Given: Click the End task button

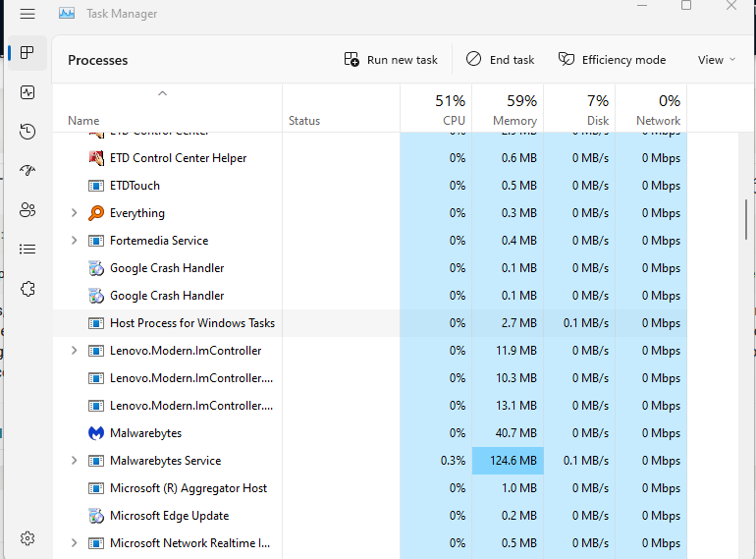Looking at the screenshot, I should pyautogui.click(x=500, y=60).
